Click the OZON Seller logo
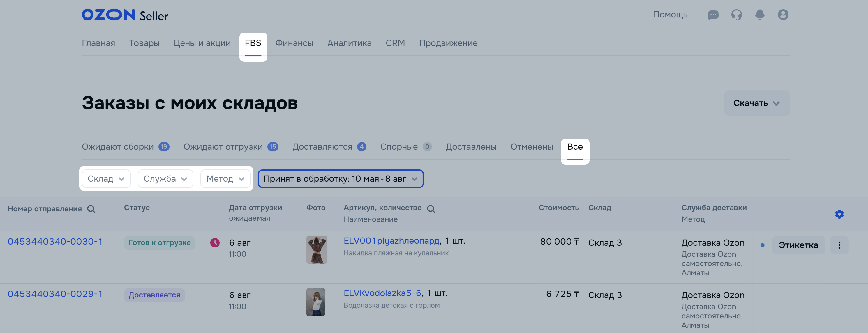The image size is (868, 333). [125, 15]
